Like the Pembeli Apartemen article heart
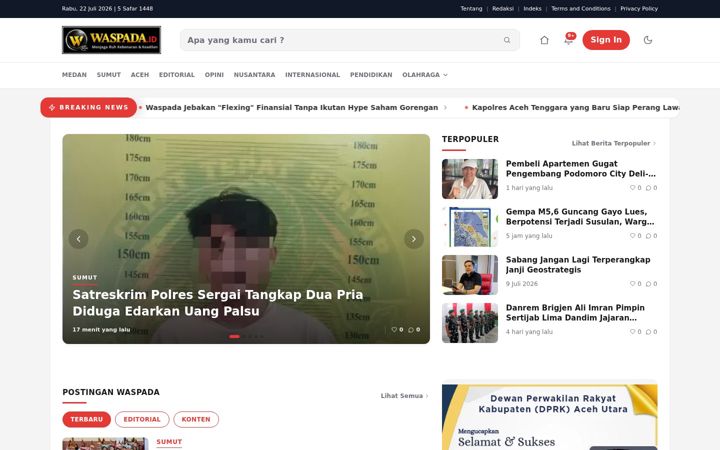The image size is (720, 450). pos(632,188)
